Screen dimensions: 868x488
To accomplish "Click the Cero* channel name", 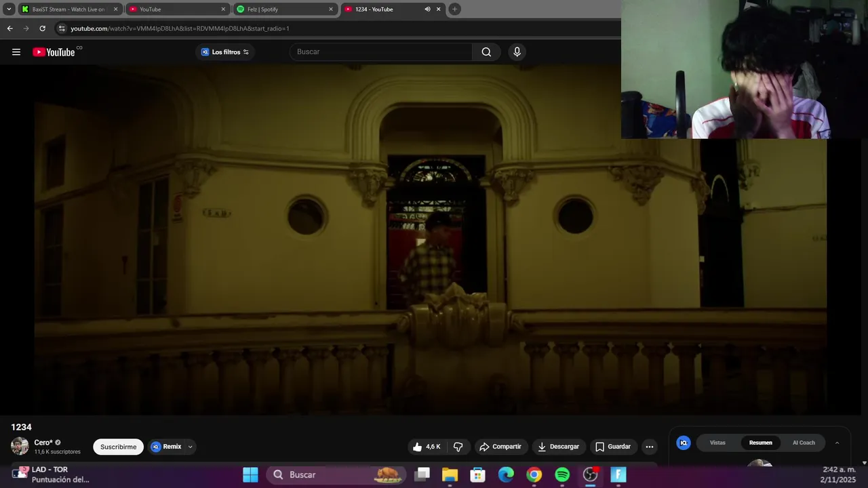I will click(x=43, y=443).
